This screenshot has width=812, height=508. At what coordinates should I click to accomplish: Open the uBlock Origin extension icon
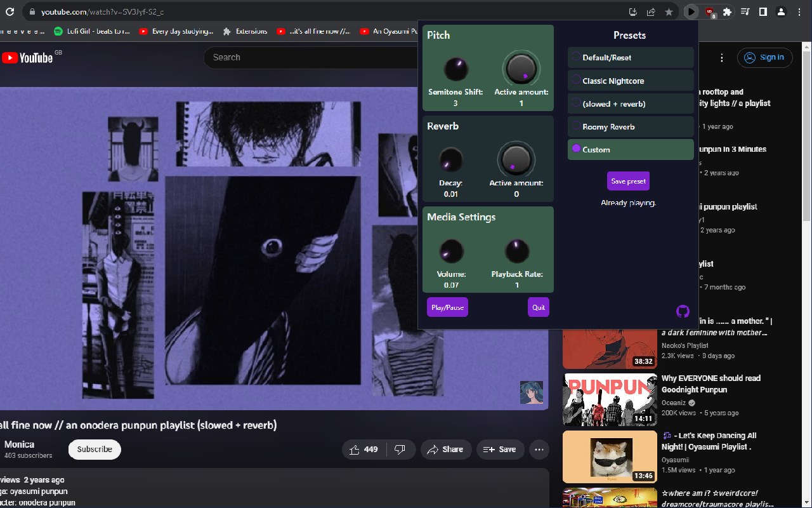pos(710,11)
